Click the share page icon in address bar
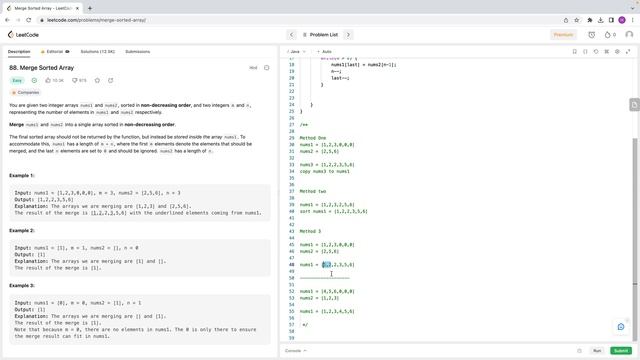The height and width of the screenshot is (360, 640). pos(566,20)
